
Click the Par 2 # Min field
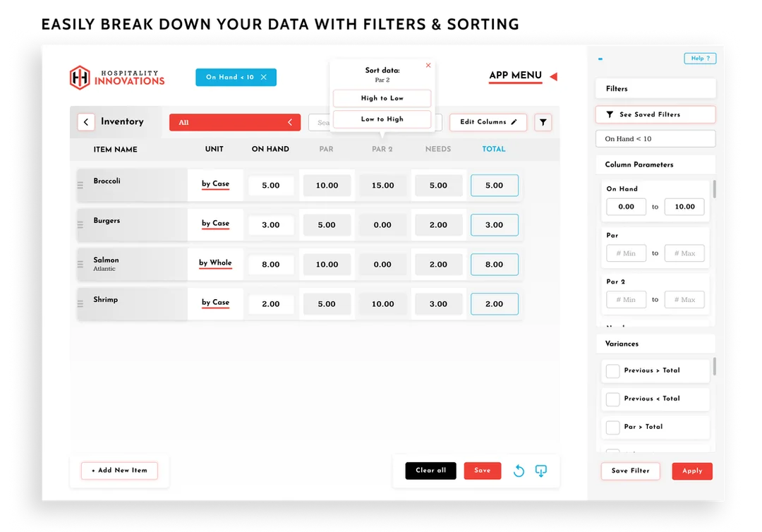point(626,300)
